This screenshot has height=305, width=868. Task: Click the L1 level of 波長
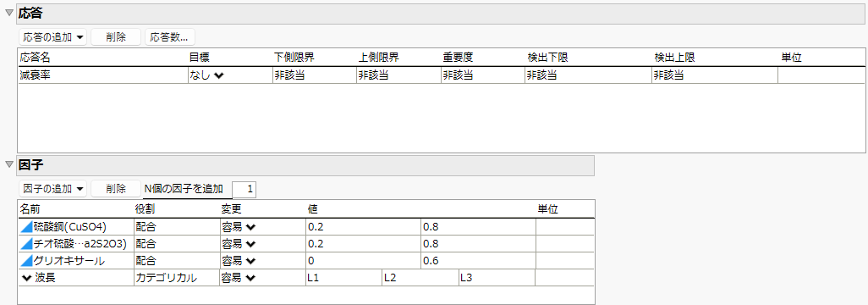tap(343, 279)
